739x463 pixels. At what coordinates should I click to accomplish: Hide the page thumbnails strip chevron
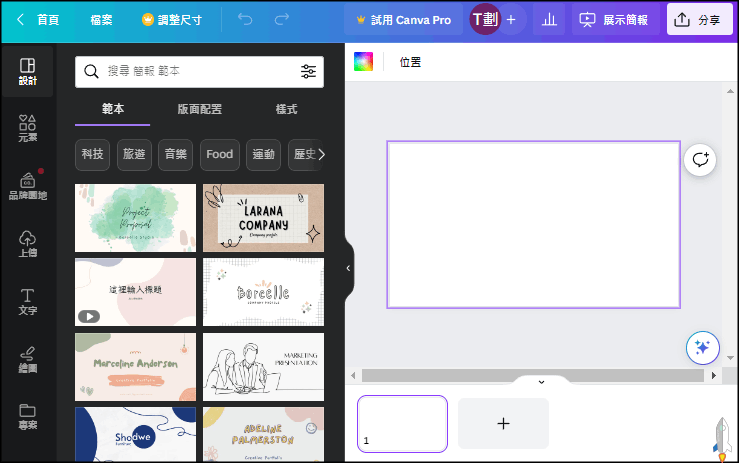542,381
